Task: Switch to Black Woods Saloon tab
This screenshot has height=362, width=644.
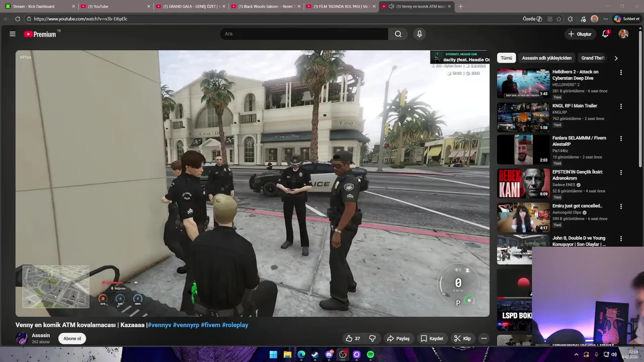Action: [x=266, y=7]
